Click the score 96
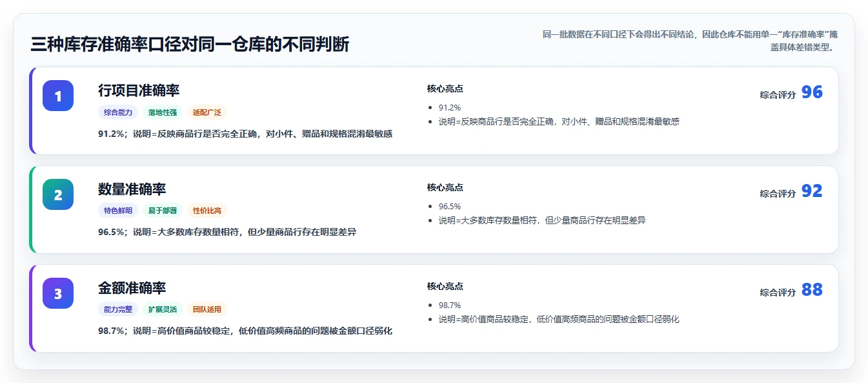This screenshot has height=383, width=868. click(812, 92)
